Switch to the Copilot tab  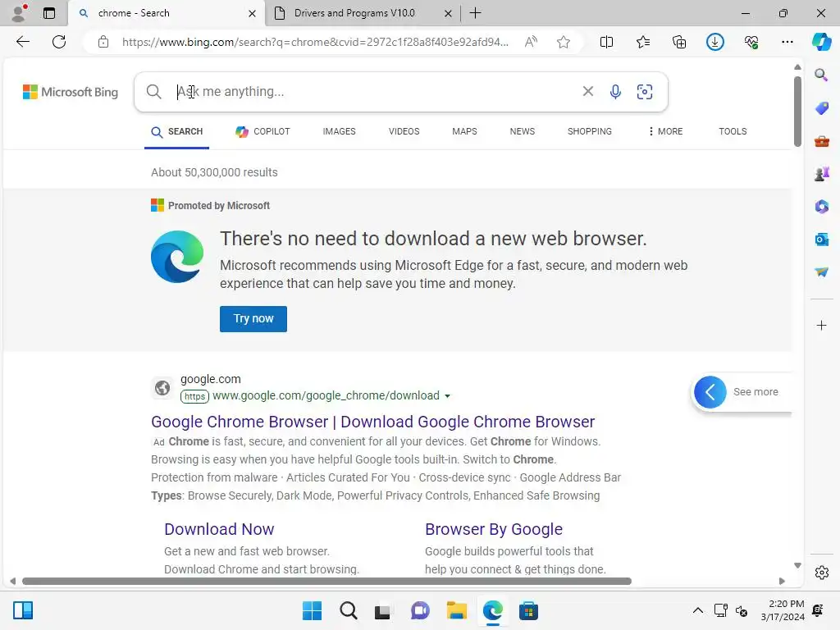click(262, 131)
